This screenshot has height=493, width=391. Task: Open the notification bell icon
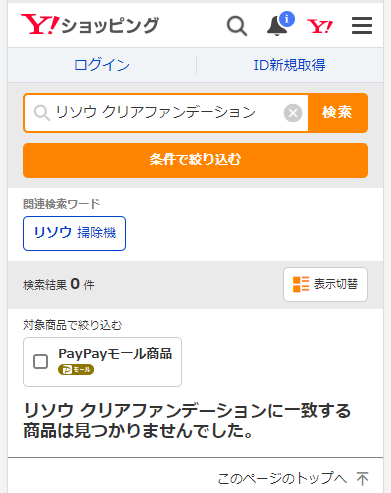pyautogui.click(x=277, y=26)
